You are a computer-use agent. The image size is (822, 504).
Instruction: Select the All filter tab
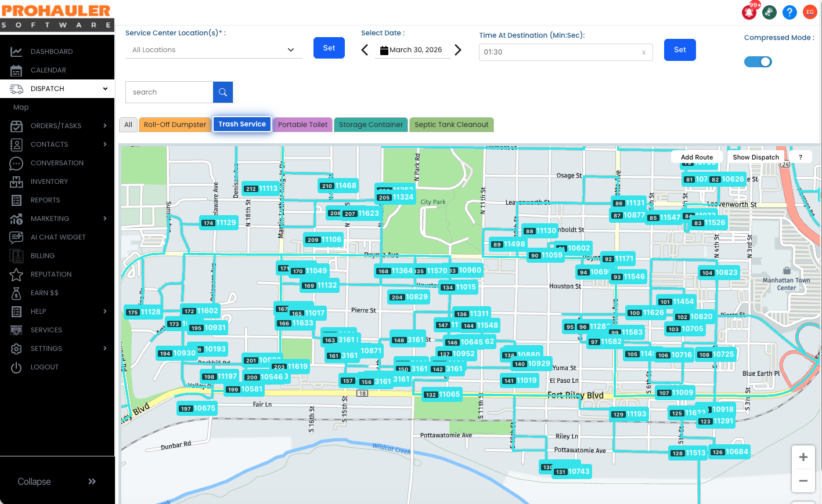[128, 125]
